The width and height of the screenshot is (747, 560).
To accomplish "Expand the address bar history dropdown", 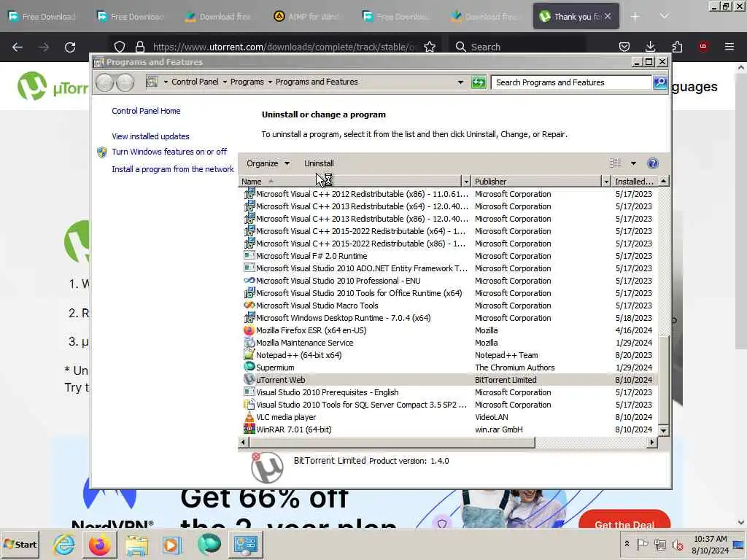I will click(x=460, y=82).
